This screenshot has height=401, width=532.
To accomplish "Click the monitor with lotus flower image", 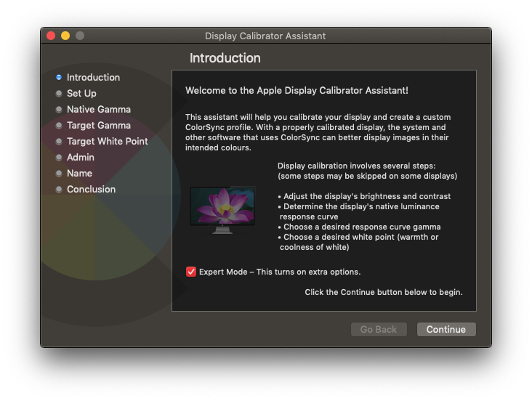I will click(222, 210).
